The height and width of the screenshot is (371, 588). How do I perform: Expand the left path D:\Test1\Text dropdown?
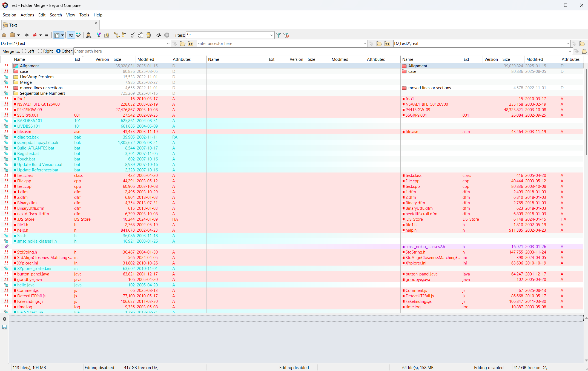tap(168, 44)
